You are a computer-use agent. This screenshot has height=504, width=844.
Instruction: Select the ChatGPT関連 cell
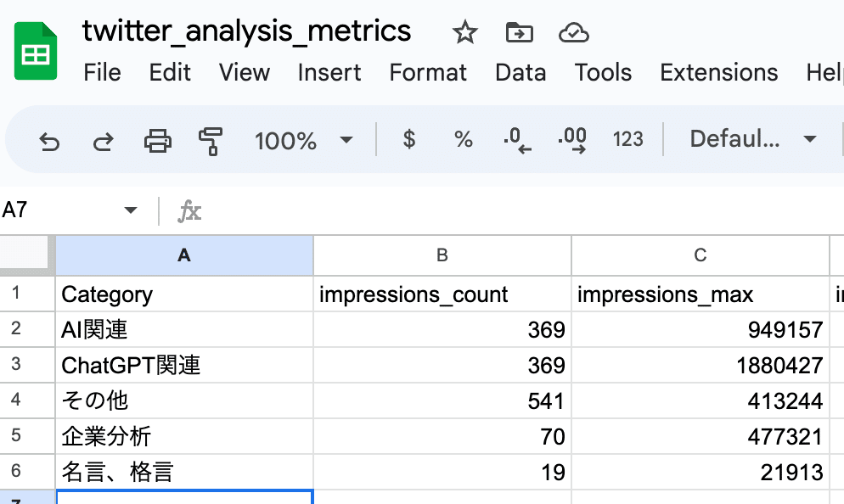[x=184, y=365]
